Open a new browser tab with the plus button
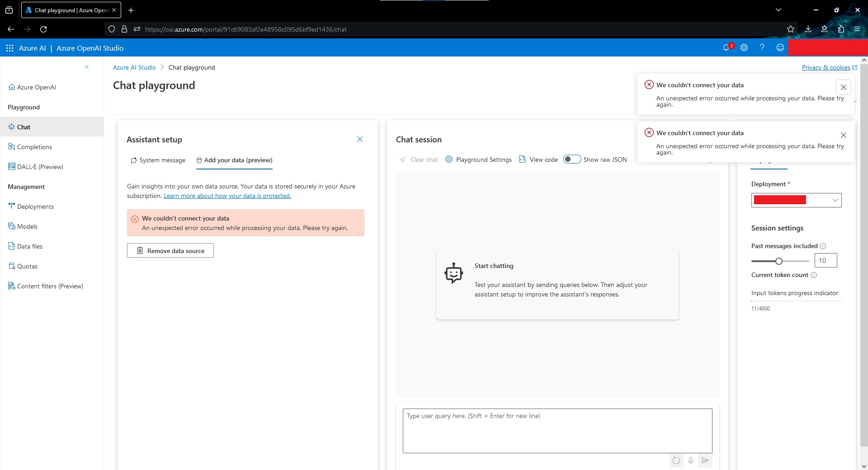Image resolution: width=868 pixels, height=470 pixels. point(131,10)
